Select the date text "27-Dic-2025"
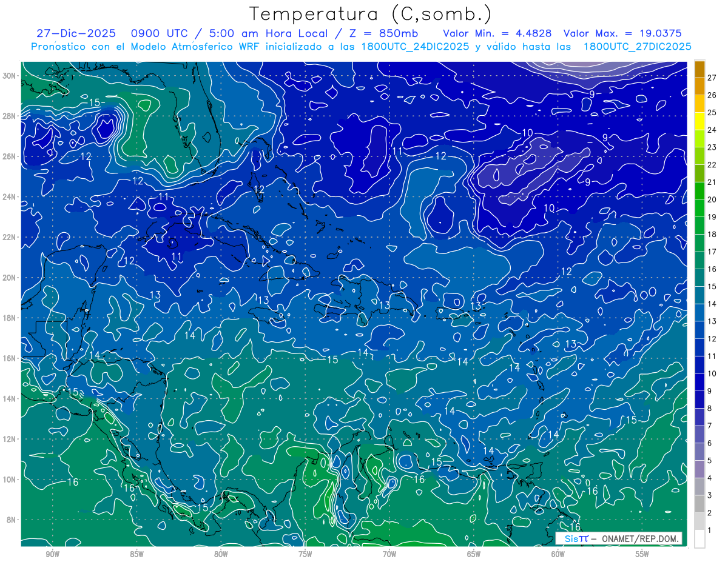 point(77,33)
